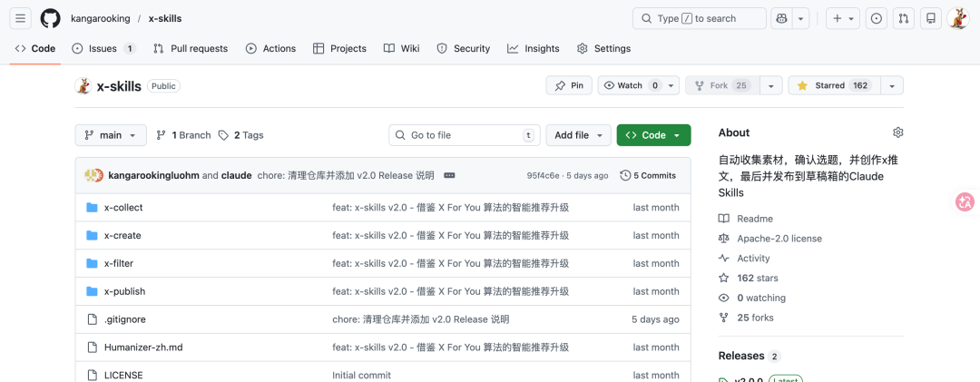This screenshot has width=980, height=382.
Task: Expand the star lists dropdown arrow
Action: 892,85
